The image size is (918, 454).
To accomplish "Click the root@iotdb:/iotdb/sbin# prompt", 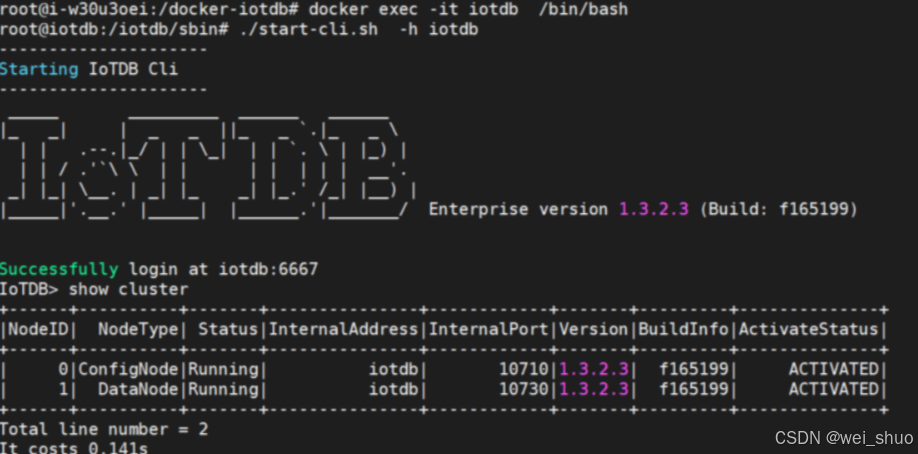I will click(x=114, y=29).
